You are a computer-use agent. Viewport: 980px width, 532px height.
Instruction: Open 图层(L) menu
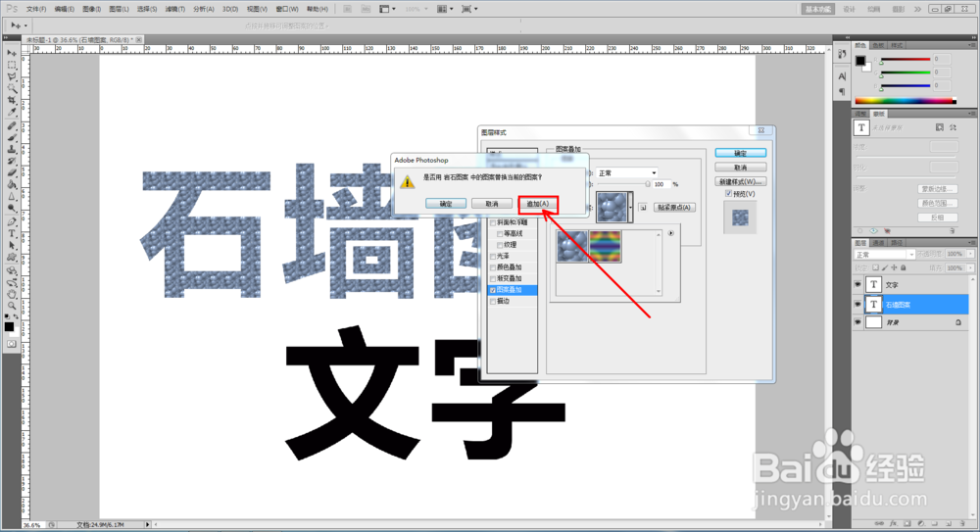tap(119, 9)
